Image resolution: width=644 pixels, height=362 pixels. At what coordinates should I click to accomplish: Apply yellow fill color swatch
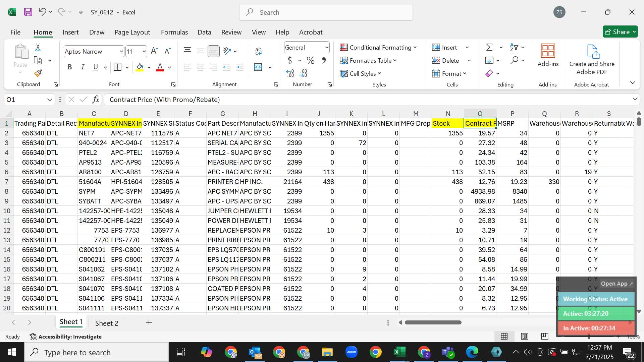140,67
